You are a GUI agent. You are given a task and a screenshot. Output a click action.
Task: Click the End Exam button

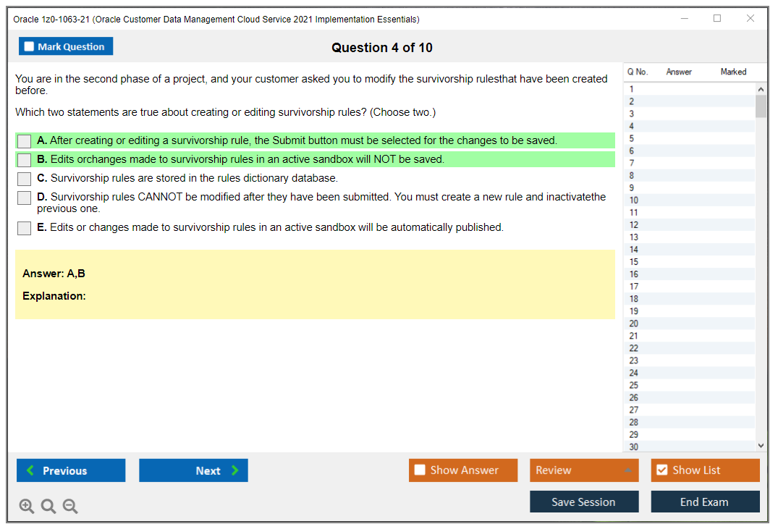(705, 501)
